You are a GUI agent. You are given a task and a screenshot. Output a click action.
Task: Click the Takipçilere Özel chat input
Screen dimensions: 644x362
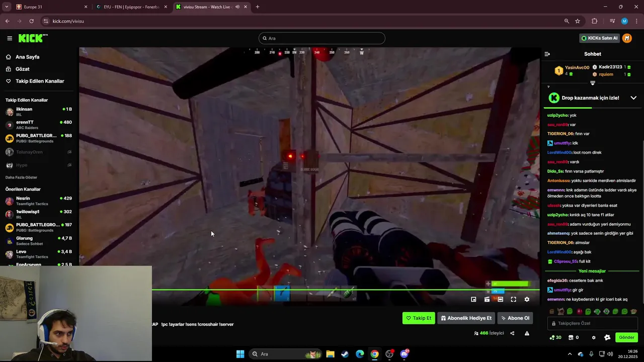pyautogui.click(x=593, y=323)
